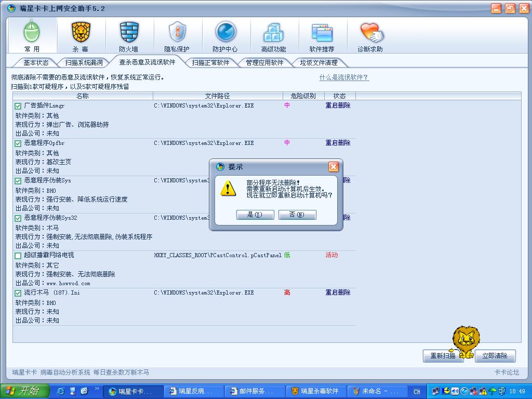532x399 pixels.
Task: Click the 瑞星杀毒软件 taskbar button
Action: [315, 392]
